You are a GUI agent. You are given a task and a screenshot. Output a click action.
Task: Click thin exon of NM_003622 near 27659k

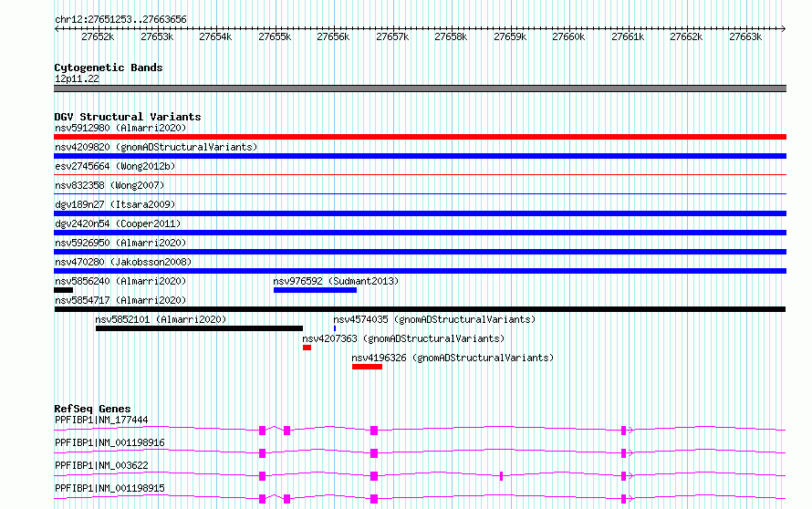click(x=501, y=476)
